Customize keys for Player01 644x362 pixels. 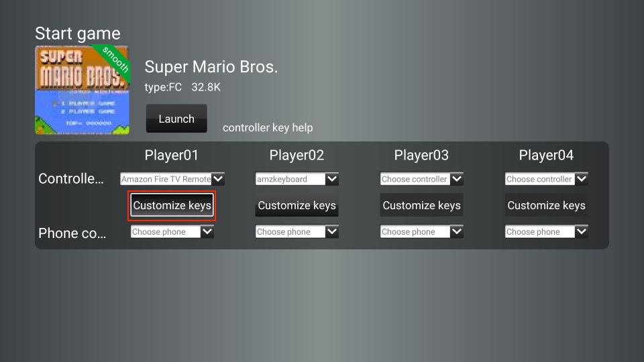pos(172,205)
